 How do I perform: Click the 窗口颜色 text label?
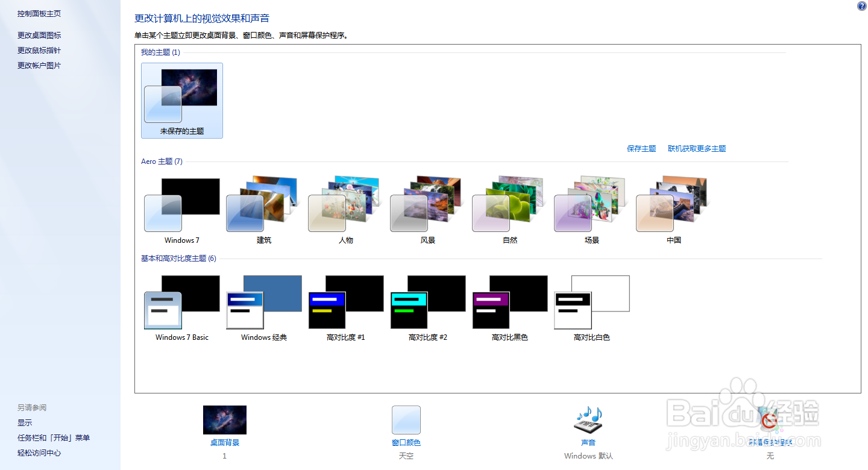point(406,443)
